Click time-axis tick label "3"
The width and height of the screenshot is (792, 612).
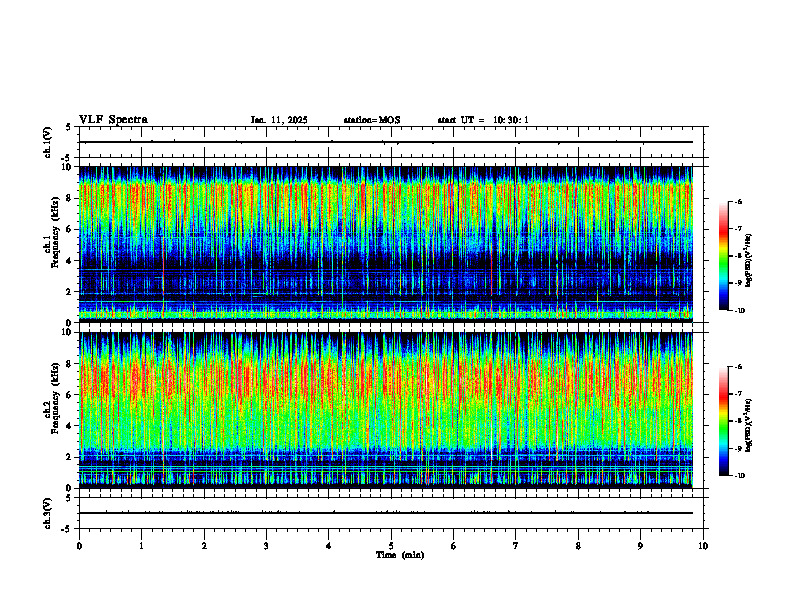coord(266,546)
